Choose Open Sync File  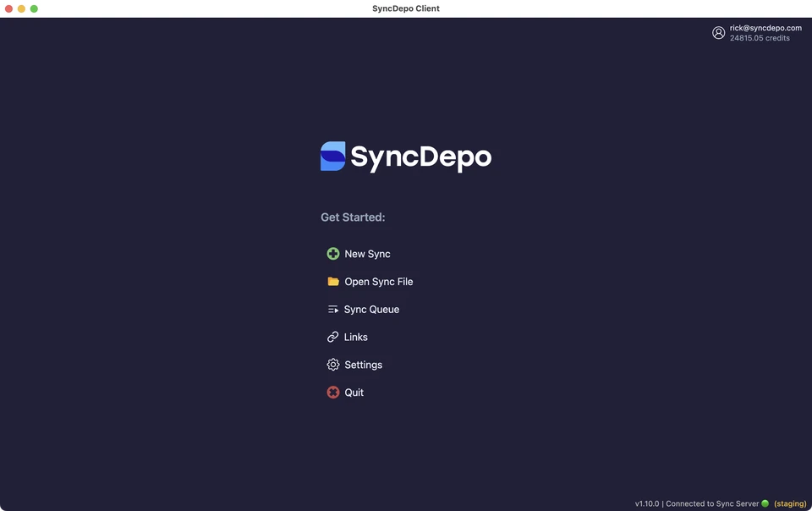pos(379,282)
